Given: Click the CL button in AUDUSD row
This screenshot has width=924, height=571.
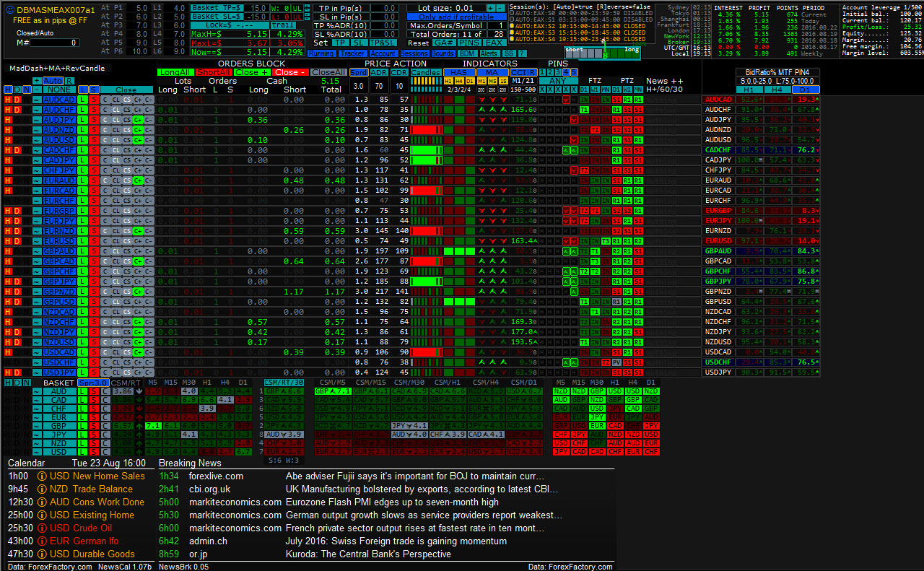Looking at the screenshot, I should point(116,140).
